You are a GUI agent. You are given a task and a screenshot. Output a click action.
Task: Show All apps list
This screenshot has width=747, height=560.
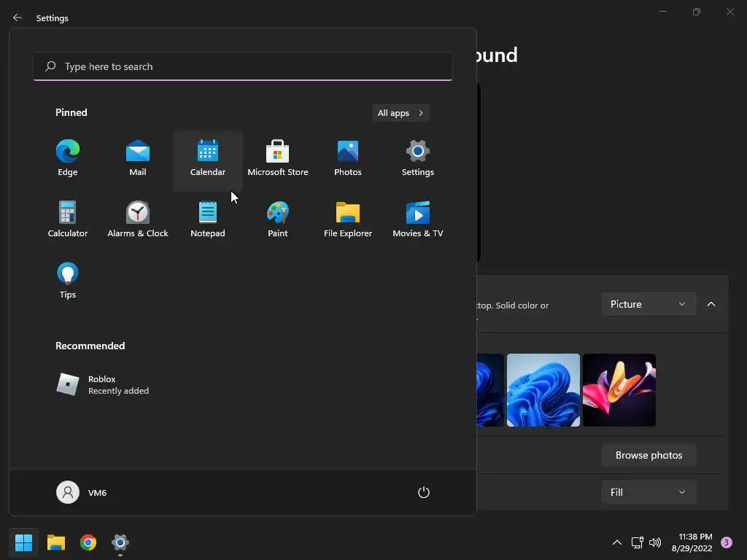tap(400, 113)
